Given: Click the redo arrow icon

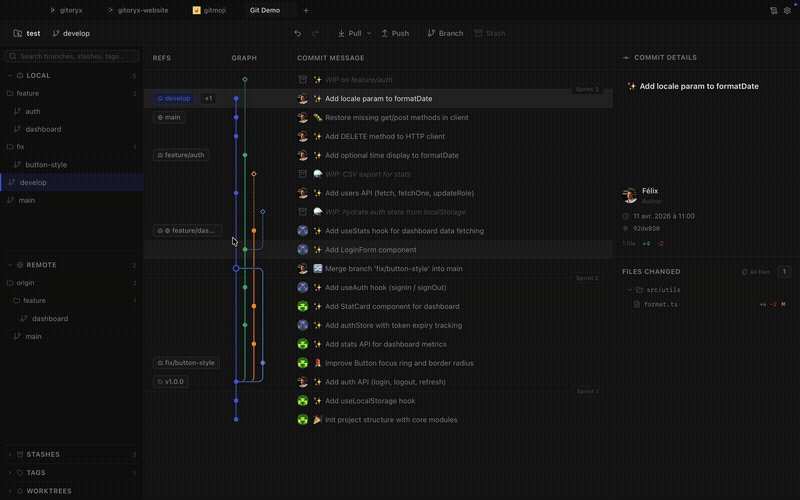Looking at the screenshot, I should (x=315, y=33).
